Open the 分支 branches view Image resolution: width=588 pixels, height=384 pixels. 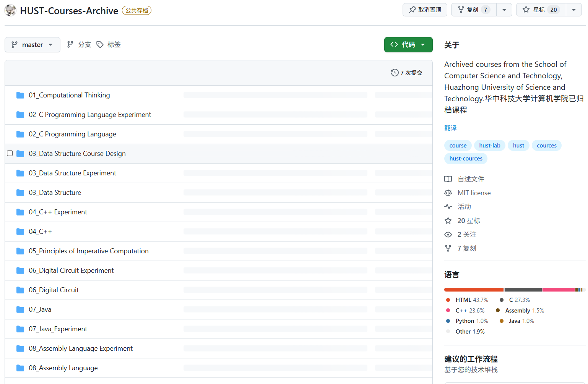pyautogui.click(x=79, y=45)
